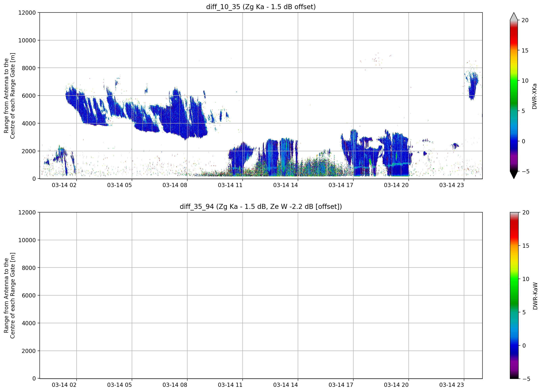Click the 4000 y-tick on diff_35_94 plot
This screenshot has width=542, height=392.
tap(29, 323)
